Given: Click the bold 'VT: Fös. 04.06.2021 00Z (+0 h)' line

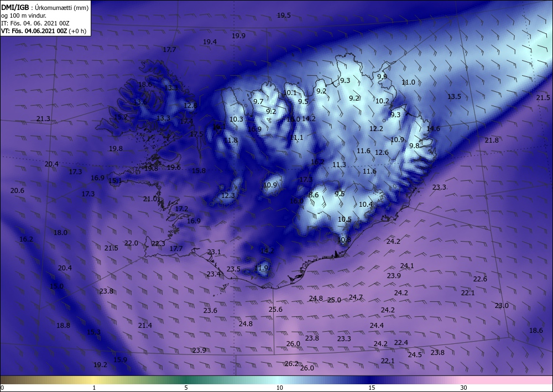Looking at the screenshot, I should [x=44, y=31].
